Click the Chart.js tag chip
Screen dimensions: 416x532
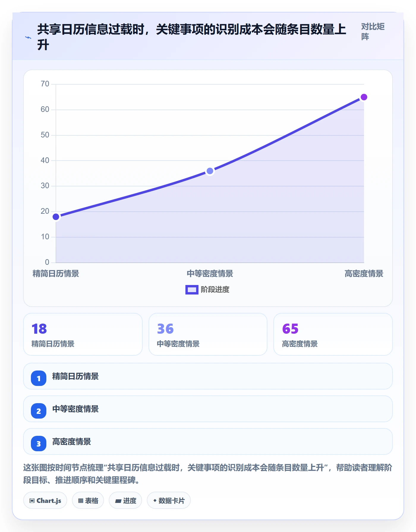45,501
